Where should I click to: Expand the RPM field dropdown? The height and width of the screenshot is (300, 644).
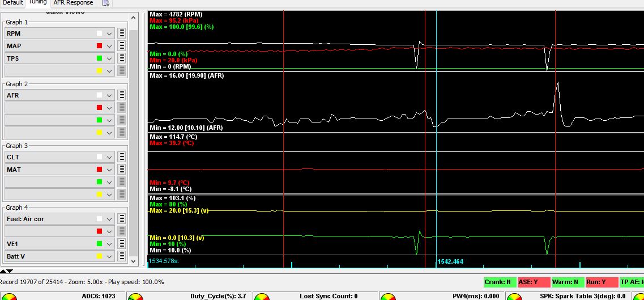click(109, 33)
